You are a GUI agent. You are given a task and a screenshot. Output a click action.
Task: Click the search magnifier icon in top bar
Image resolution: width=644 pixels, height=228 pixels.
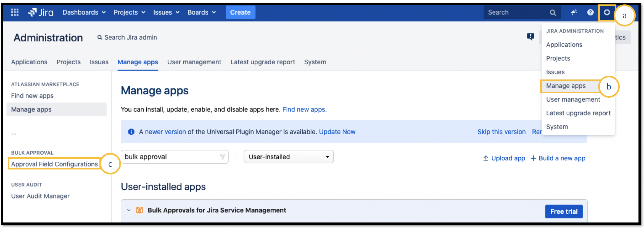[x=553, y=13]
